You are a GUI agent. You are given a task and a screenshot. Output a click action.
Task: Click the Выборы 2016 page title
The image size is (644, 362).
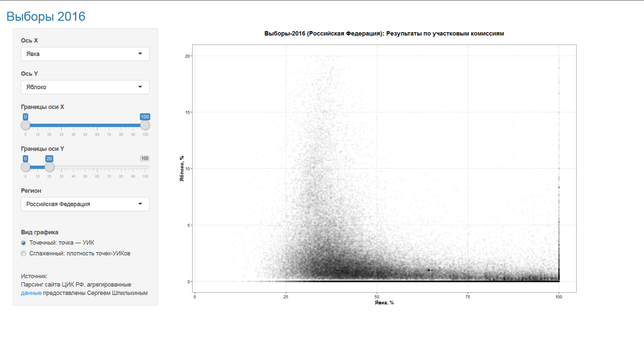46,16
